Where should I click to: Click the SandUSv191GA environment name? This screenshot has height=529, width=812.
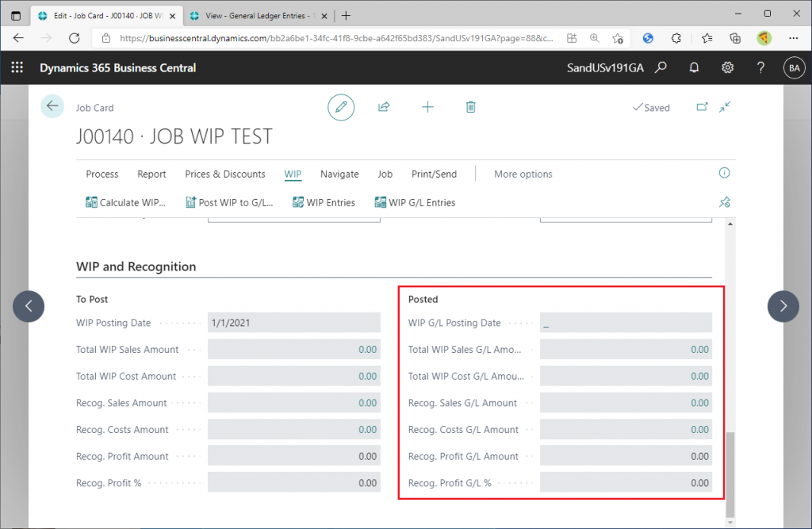click(605, 68)
